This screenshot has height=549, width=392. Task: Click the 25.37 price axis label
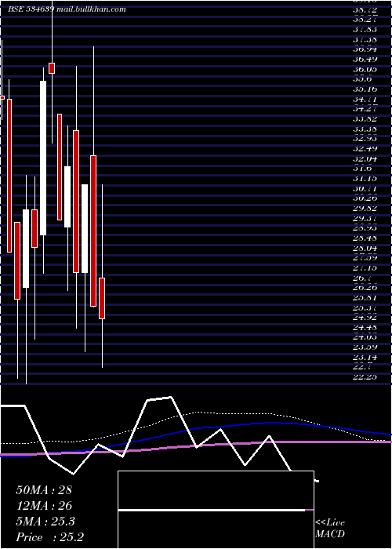pos(365,307)
